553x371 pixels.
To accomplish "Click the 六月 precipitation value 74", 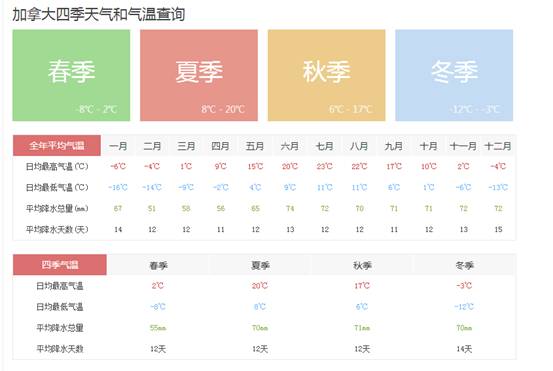I will coord(290,208).
